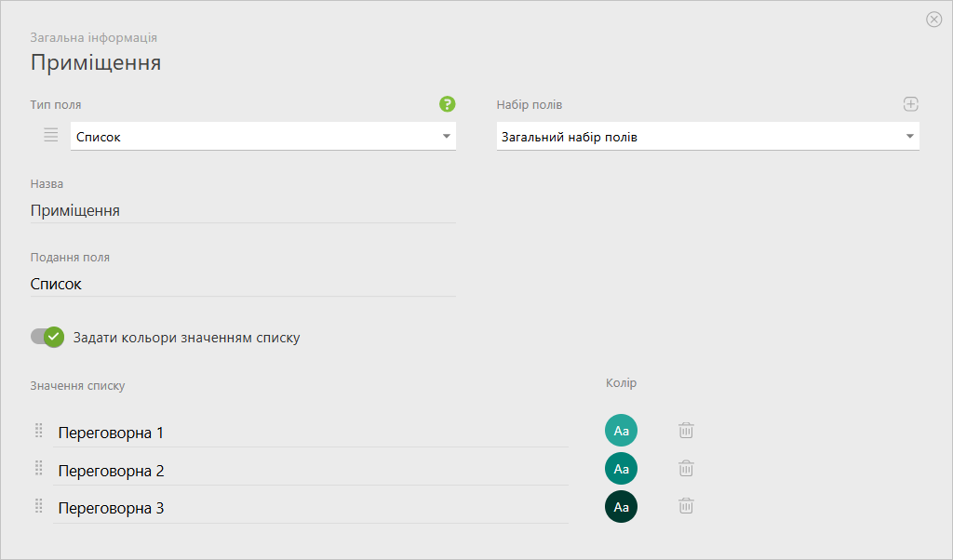Grab the drag handle of Переговорна 1
Screen dimensions: 953x560
[x=39, y=431]
